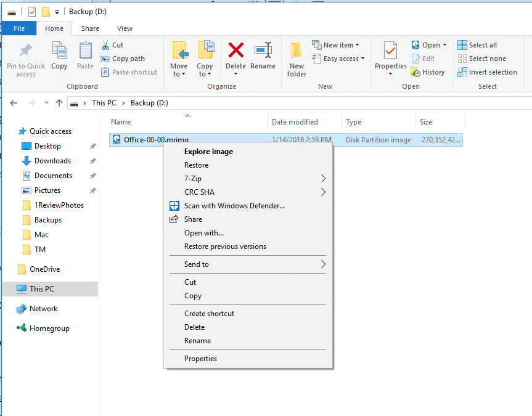Screen dimensions: 532x416
Task: Create a New folder using the ribbon icon
Action: coord(296,58)
